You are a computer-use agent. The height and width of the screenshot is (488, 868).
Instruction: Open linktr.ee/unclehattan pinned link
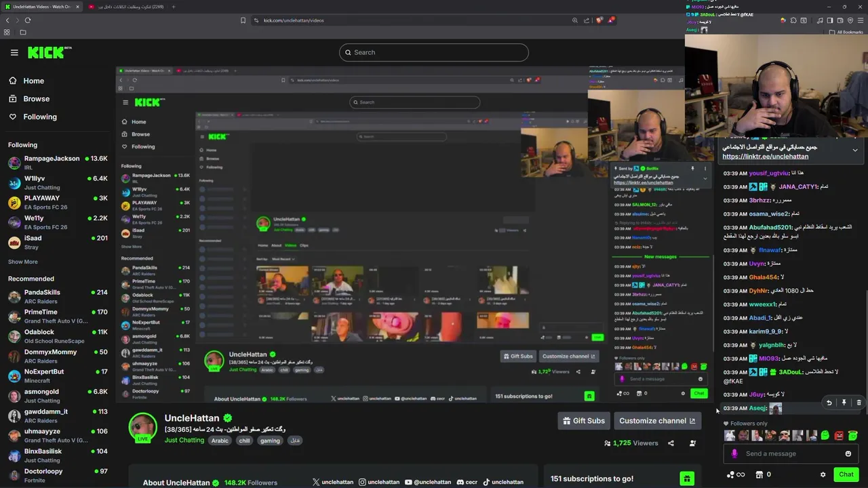pyautogui.click(x=765, y=157)
